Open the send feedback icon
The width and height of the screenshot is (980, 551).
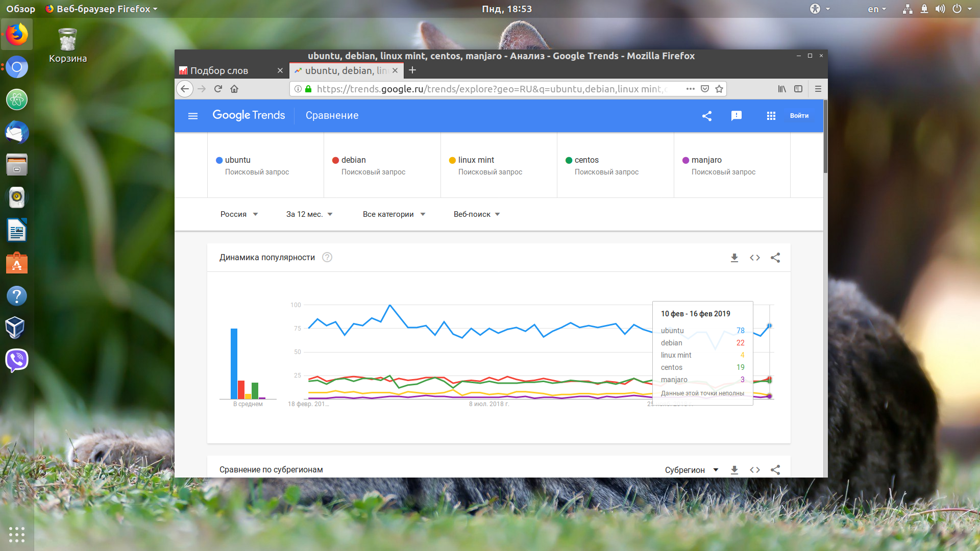pos(737,116)
